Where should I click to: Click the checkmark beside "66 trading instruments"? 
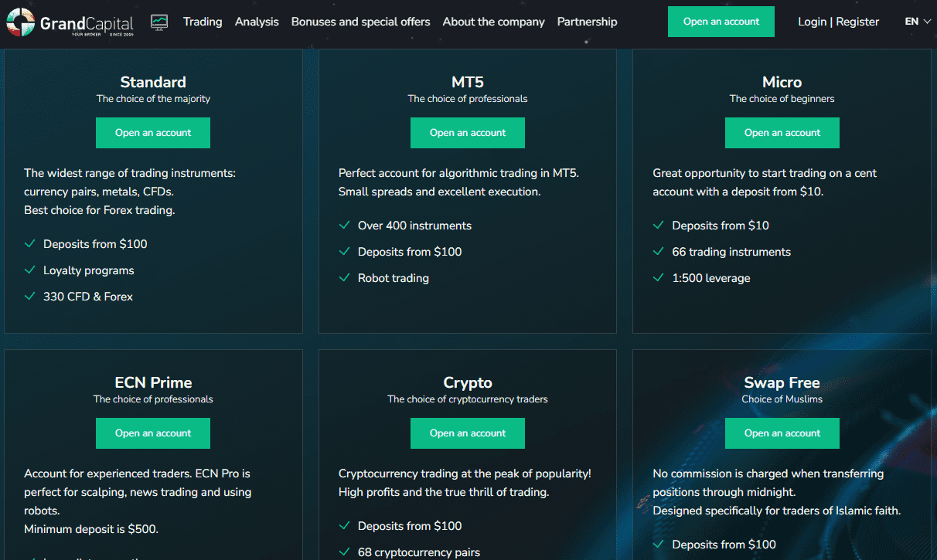659,252
